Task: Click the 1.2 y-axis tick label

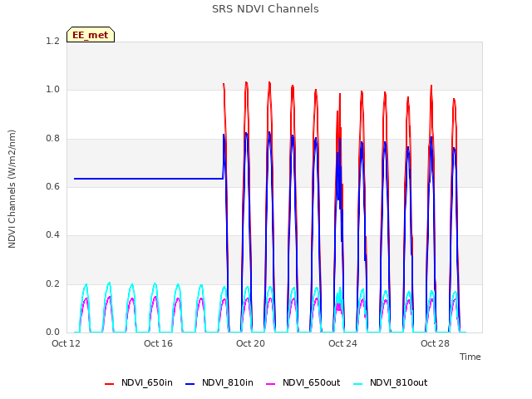Action: click(x=52, y=41)
